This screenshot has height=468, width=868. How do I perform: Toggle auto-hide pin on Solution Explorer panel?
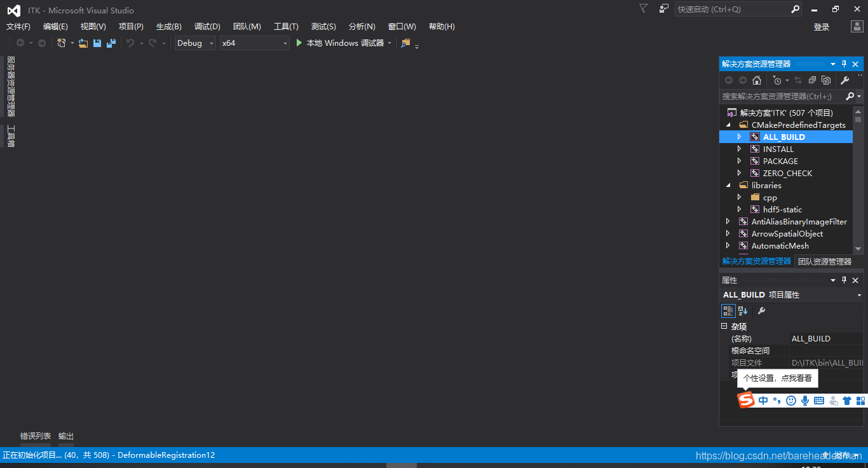[x=844, y=64]
